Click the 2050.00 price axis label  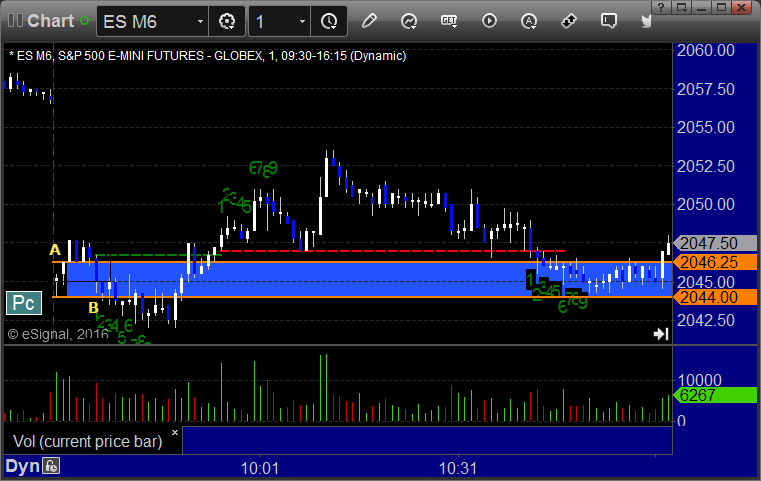(706, 204)
